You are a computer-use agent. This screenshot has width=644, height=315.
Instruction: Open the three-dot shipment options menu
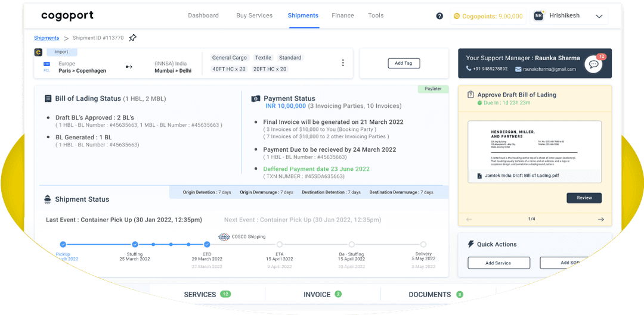tap(342, 63)
